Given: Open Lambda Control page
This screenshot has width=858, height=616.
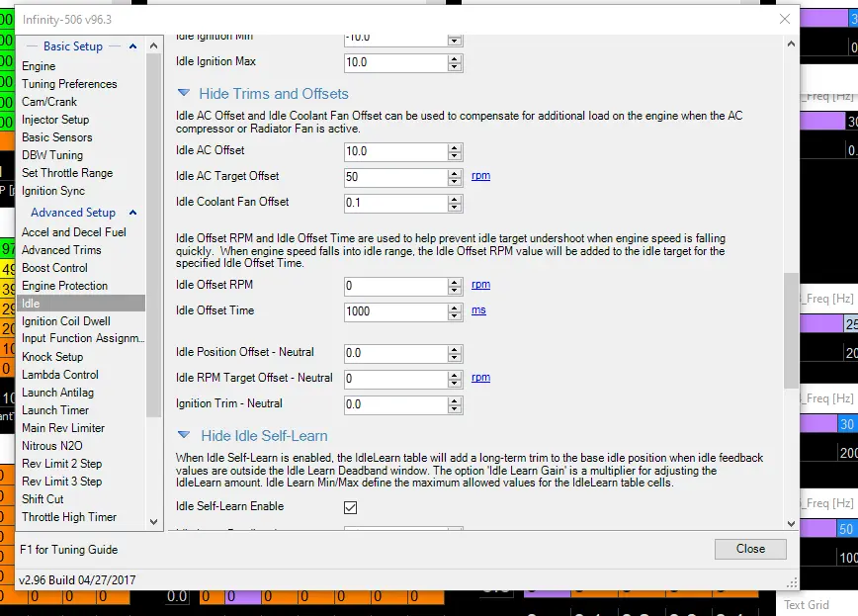Looking at the screenshot, I should point(60,375).
